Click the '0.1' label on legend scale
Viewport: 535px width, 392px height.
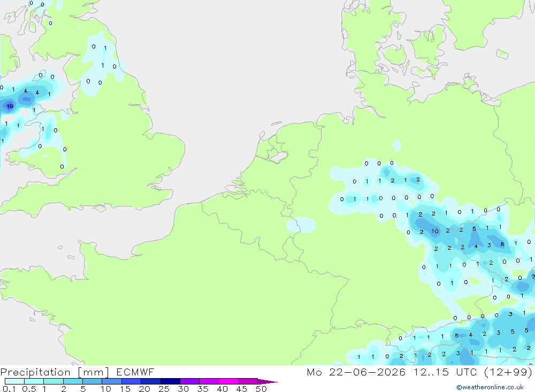9,389
